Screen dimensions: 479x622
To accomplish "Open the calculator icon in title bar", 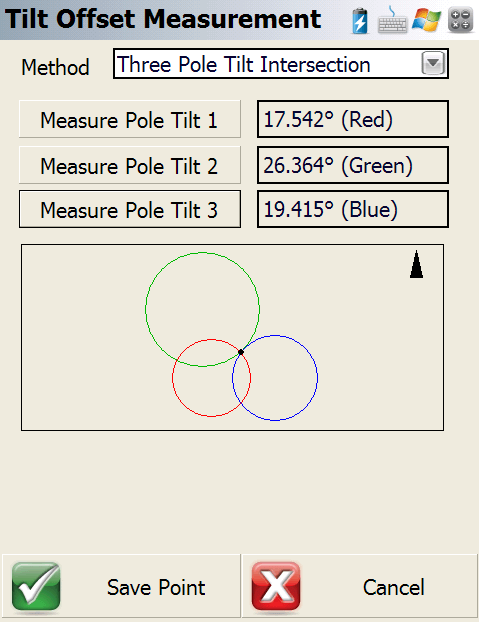I will click(x=460, y=20).
